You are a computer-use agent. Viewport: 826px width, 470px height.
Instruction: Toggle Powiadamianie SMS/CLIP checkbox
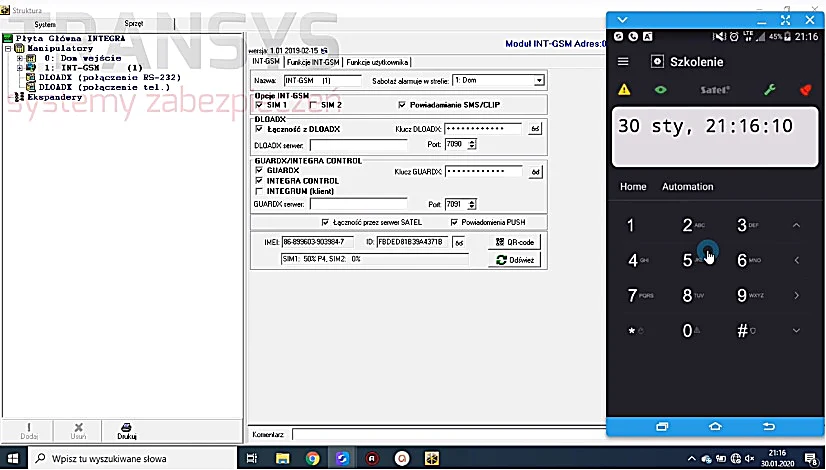click(402, 105)
